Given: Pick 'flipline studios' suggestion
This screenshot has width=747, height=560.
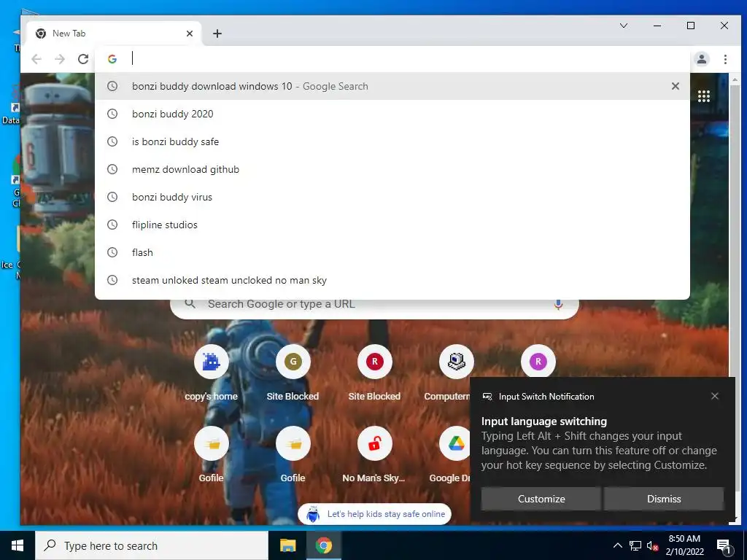Looking at the screenshot, I should (x=392, y=225).
